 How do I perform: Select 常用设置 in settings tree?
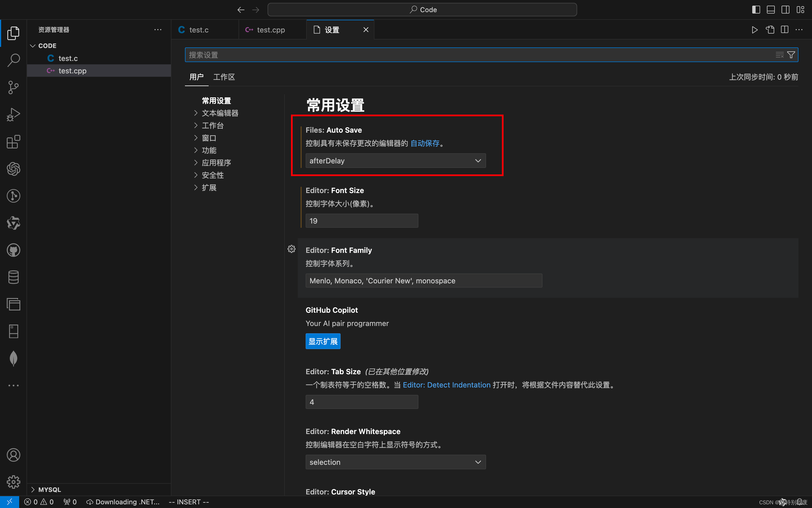click(x=217, y=101)
